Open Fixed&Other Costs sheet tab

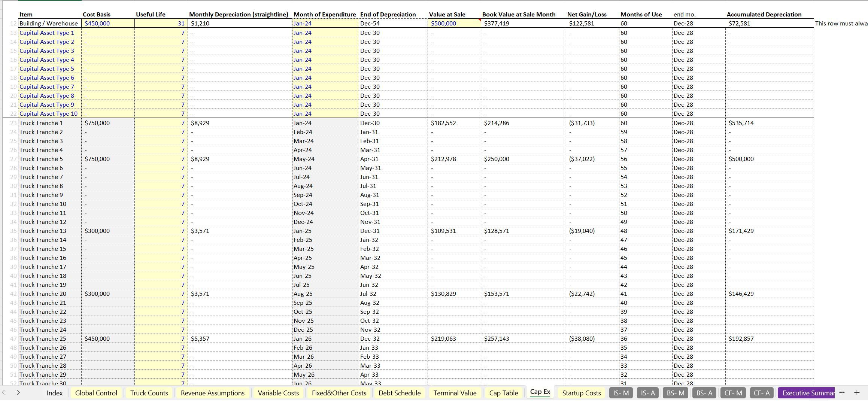pos(339,393)
